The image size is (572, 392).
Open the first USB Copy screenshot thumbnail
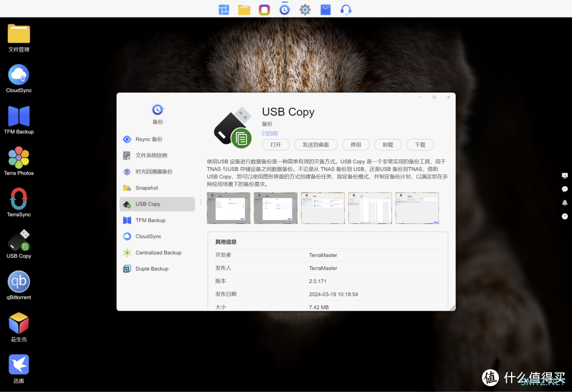(x=228, y=208)
